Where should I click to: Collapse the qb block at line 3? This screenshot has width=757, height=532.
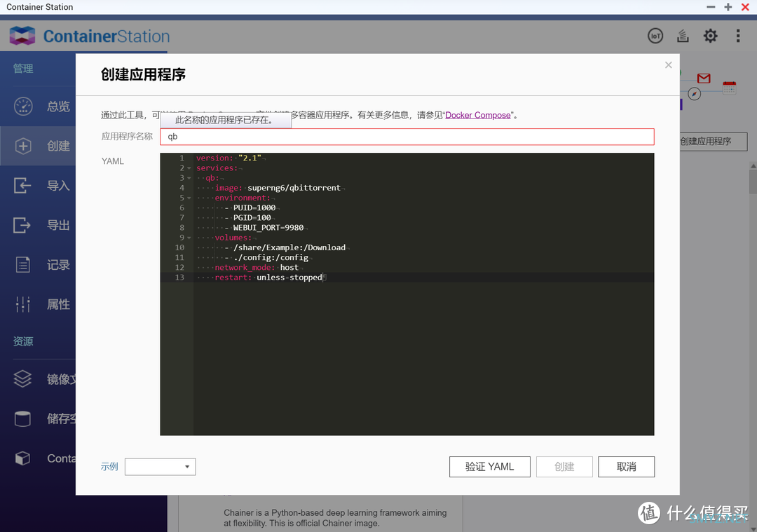tap(189, 178)
